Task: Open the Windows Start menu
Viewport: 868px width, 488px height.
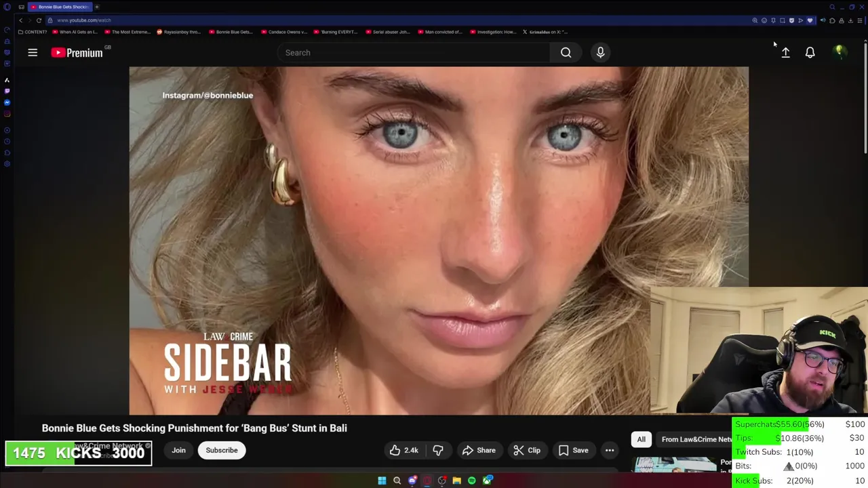Action: point(382,481)
